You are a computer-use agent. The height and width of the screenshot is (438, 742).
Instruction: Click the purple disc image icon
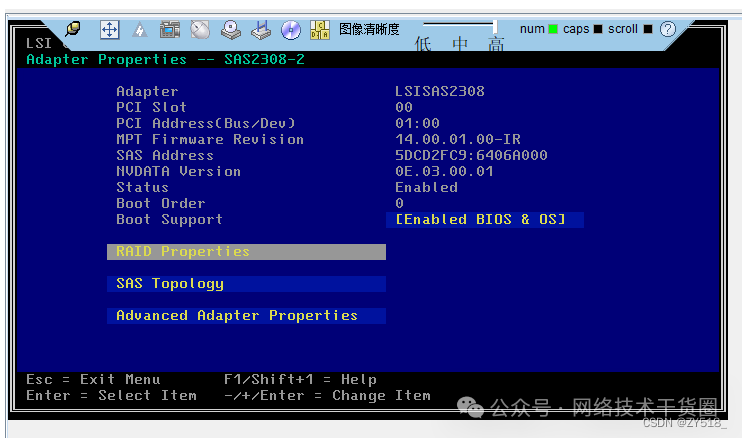click(x=291, y=30)
